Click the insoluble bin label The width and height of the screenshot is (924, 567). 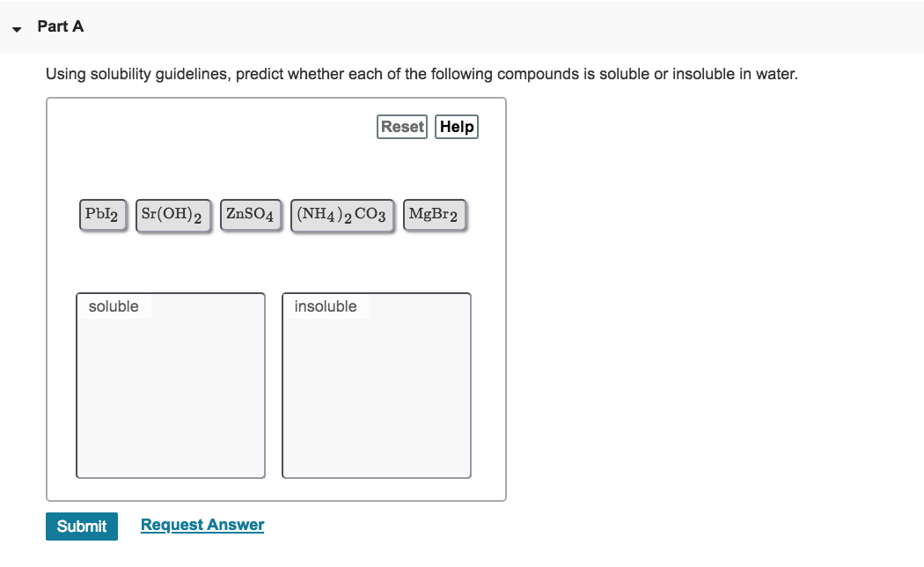coord(326,306)
